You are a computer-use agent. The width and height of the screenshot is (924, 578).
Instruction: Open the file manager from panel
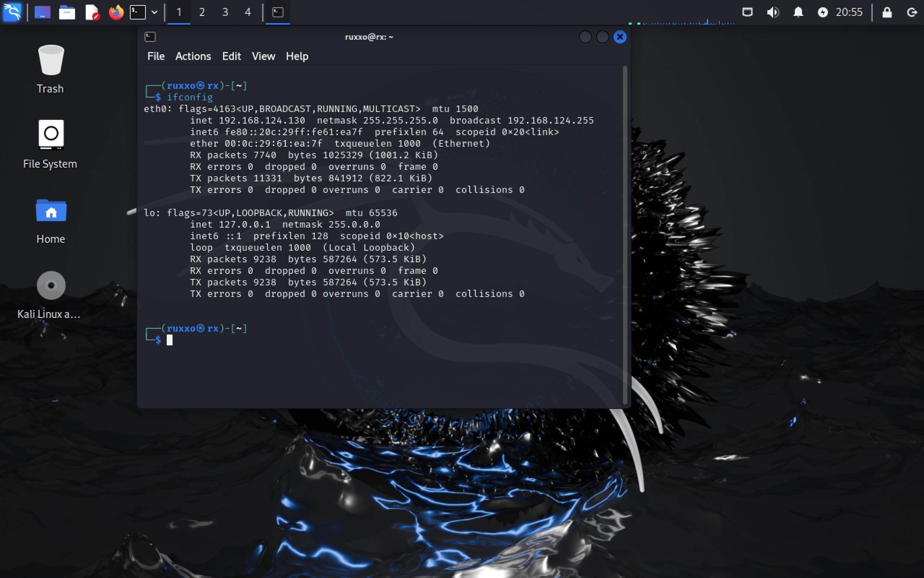67,12
